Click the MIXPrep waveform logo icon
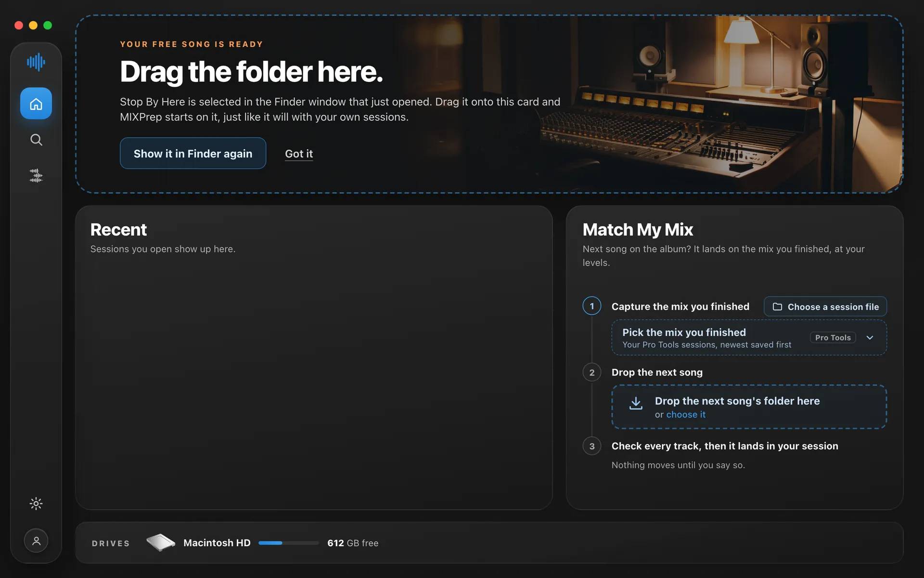924x578 pixels. [36, 62]
